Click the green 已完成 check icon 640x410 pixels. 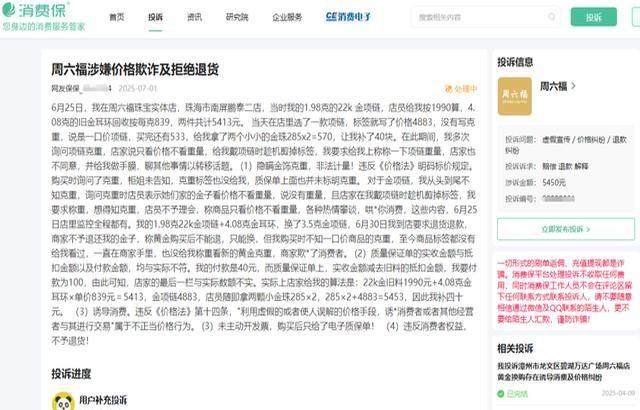coord(500,394)
